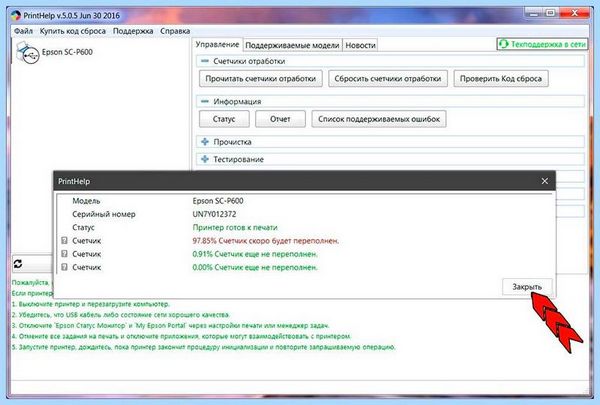The image size is (600, 405).
Task: Click the Epson SC-P600 name in device list
Action: [67, 52]
